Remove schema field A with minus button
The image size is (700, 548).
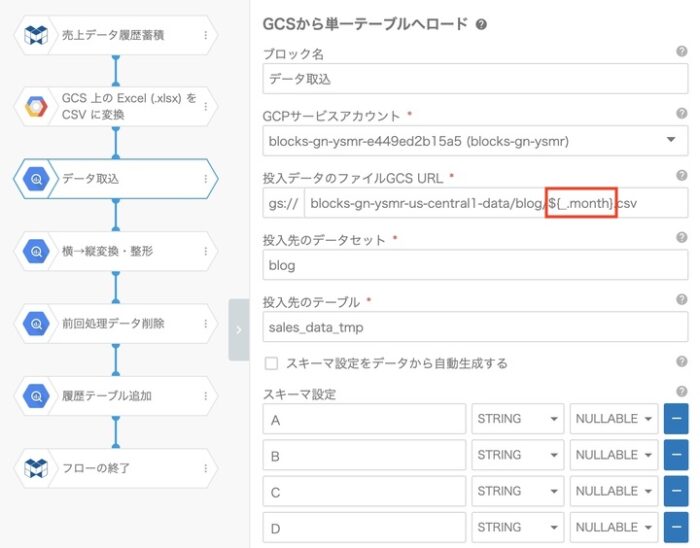coord(676,419)
